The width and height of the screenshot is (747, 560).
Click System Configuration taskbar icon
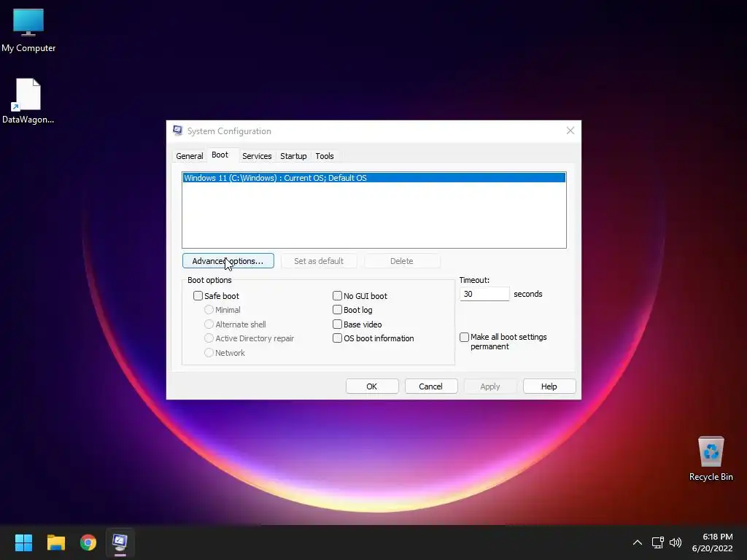(x=120, y=542)
